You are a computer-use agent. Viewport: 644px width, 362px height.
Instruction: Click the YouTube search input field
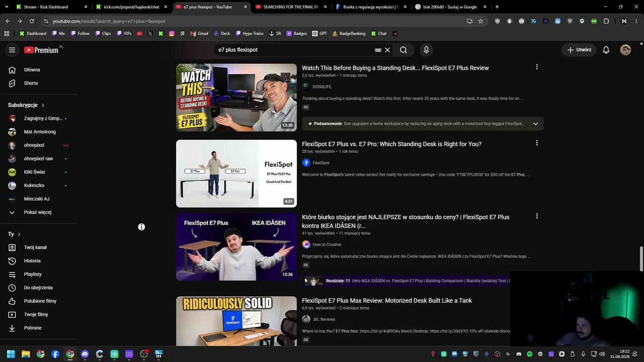pos(294,50)
